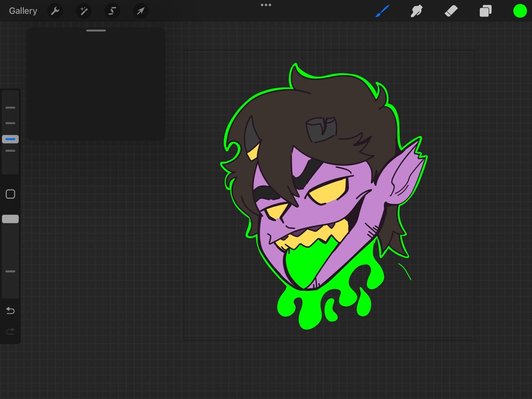Activate the Transform arrow tool
Image resolution: width=532 pixels, height=399 pixels.
(141, 11)
